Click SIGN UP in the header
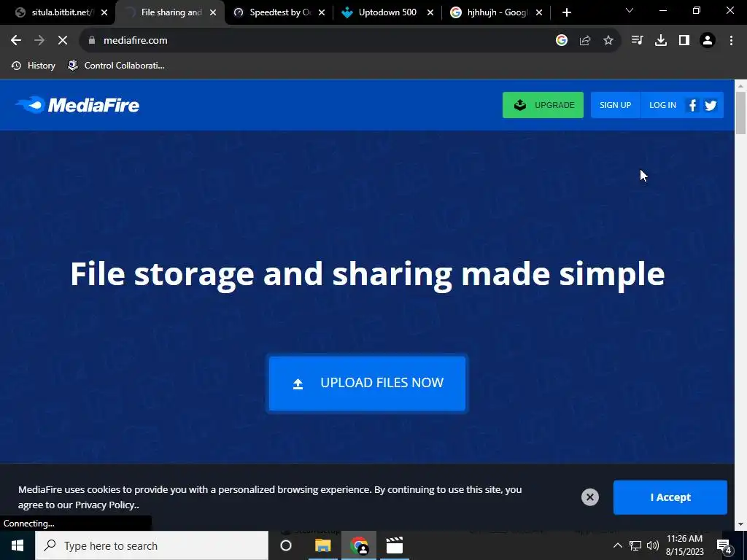The height and width of the screenshot is (560, 747). pyautogui.click(x=615, y=105)
